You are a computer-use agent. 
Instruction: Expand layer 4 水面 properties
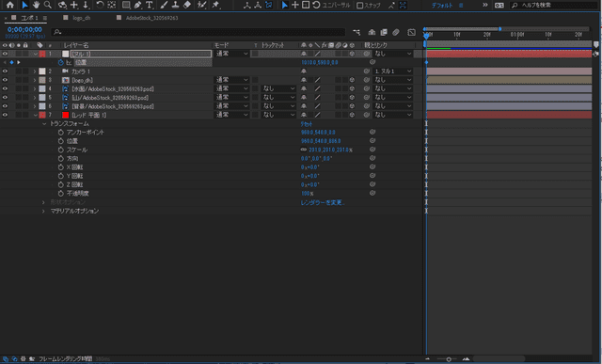tap(35, 89)
